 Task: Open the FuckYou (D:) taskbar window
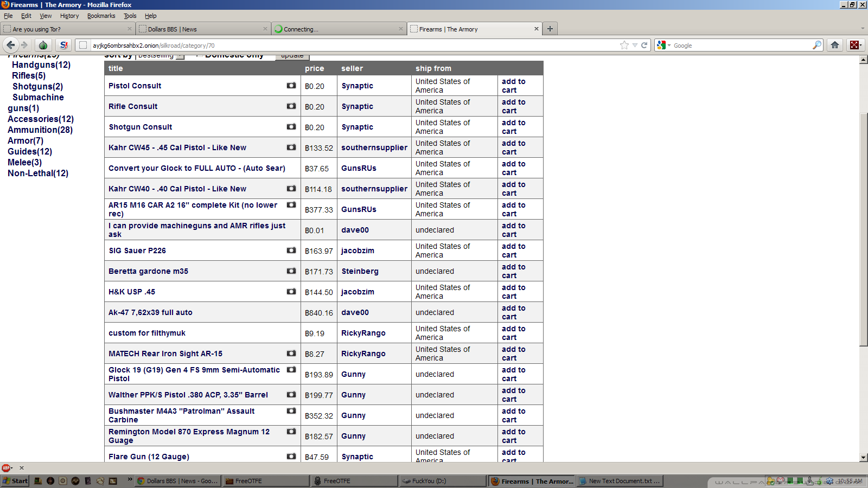click(442, 480)
